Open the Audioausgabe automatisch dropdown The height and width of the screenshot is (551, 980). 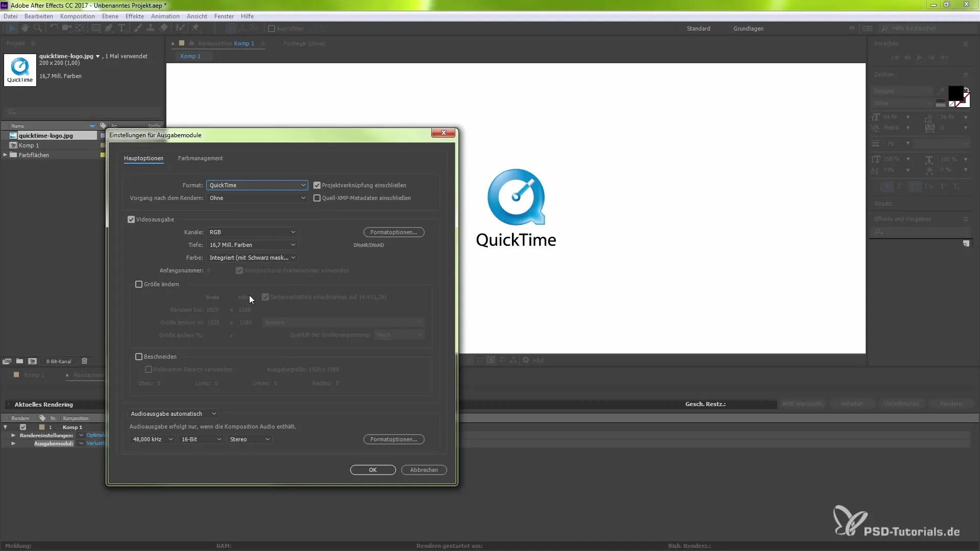tap(174, 414)
